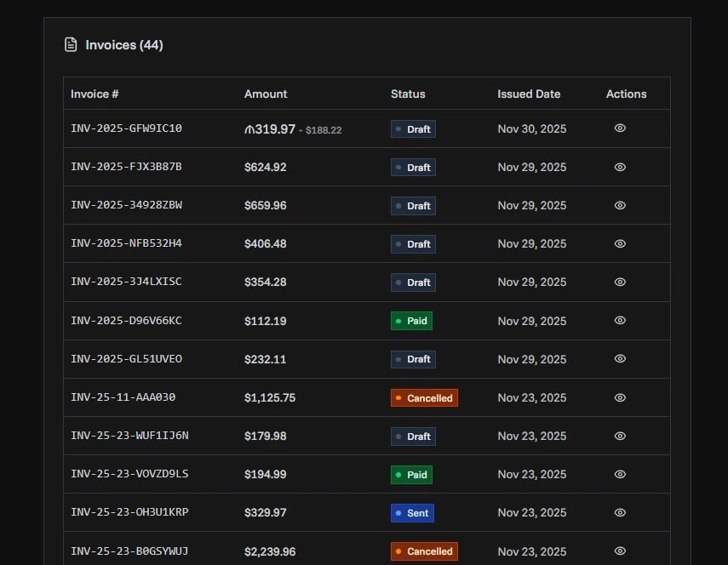Click the Invoices document icon beside the title
This screenshot has width=728, height=565.
tap(71, 45)
